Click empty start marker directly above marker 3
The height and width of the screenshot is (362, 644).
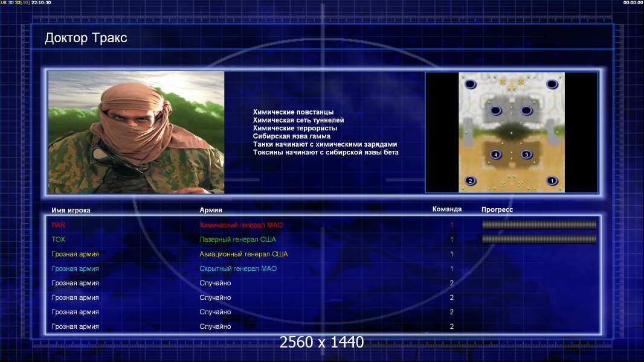527,110
